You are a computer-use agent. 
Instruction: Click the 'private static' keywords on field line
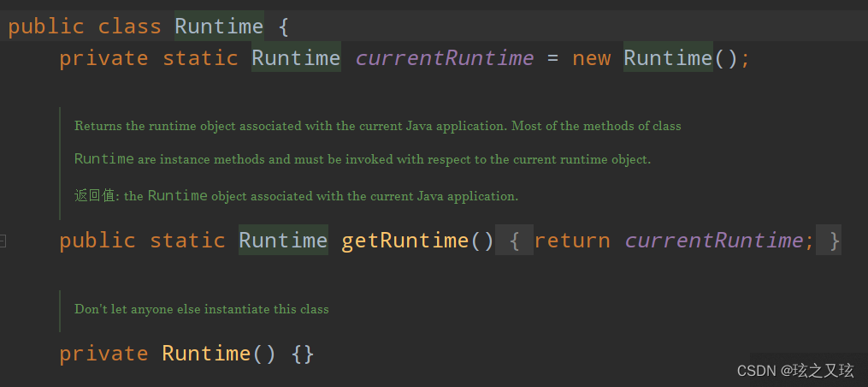coord(148,58)
